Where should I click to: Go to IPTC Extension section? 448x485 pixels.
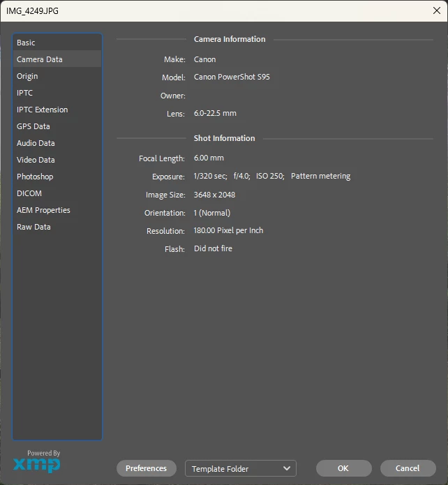click(57, 110)
